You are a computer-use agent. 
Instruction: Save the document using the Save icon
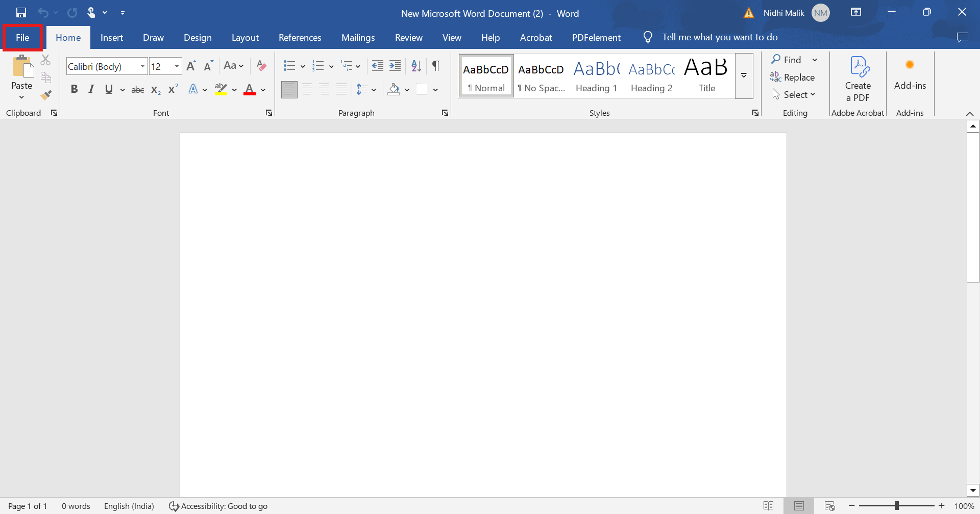[x=21, y=13]
